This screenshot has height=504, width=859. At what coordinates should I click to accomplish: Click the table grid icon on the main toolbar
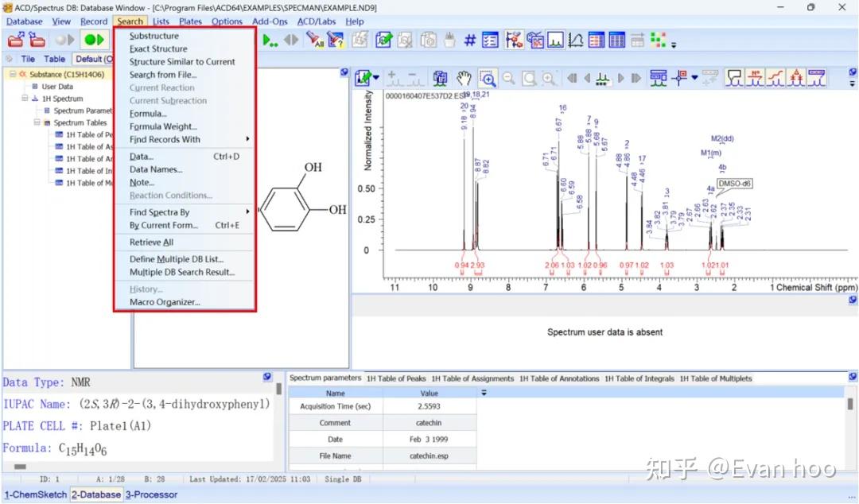coord(616,40)
